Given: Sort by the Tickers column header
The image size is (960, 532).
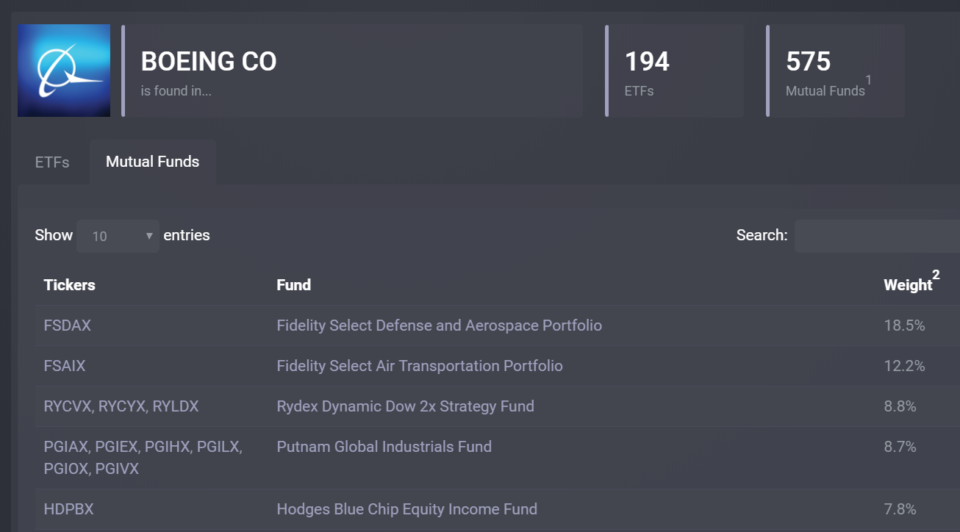Looking at the screenshot, I should [x=70, y=285].
